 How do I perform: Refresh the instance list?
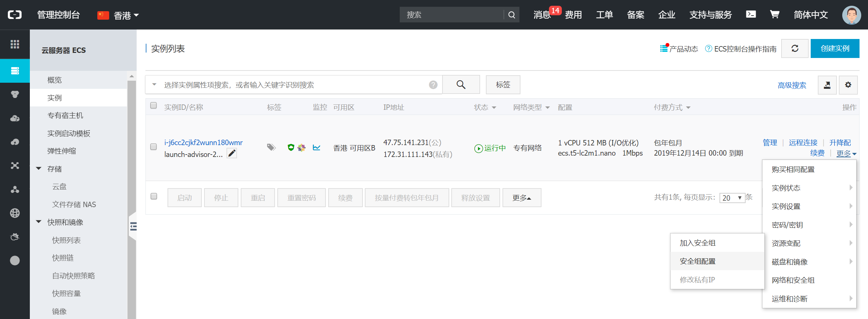795,48
